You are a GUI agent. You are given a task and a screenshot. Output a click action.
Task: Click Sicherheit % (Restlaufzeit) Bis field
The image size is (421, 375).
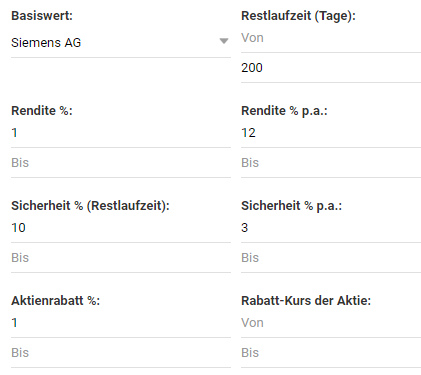point(121,258)
